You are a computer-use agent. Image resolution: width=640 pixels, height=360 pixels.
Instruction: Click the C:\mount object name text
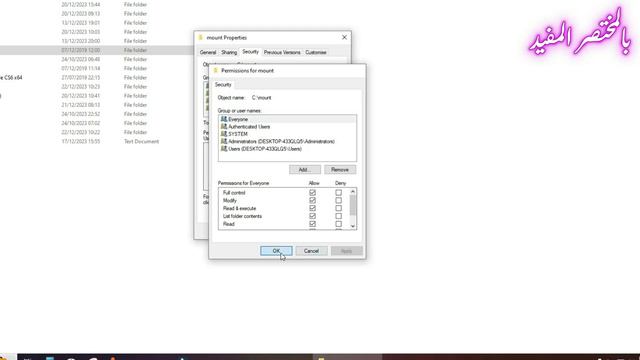(262, 98)
